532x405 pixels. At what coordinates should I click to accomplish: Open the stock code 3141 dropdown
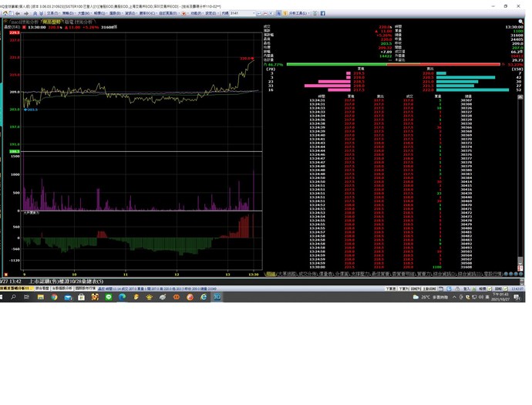(254, 13)
